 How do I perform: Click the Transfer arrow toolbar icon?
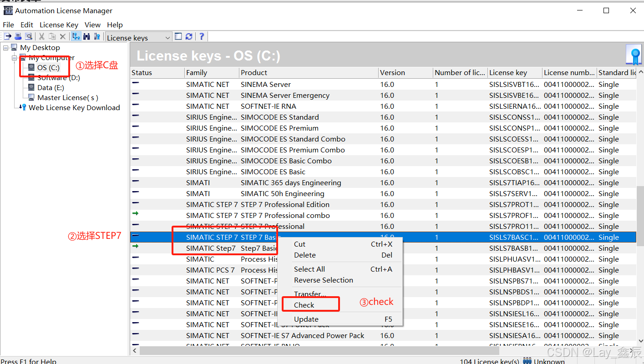coord(8,36)
